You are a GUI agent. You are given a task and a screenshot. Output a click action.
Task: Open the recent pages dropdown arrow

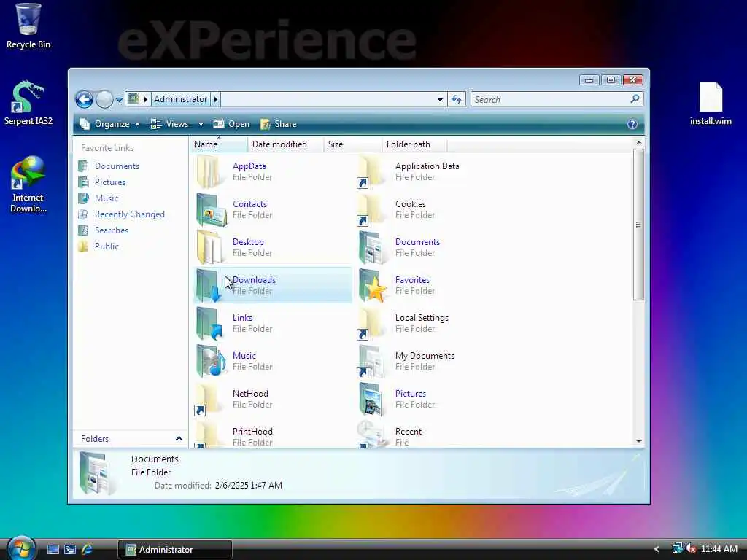point(119,99)
